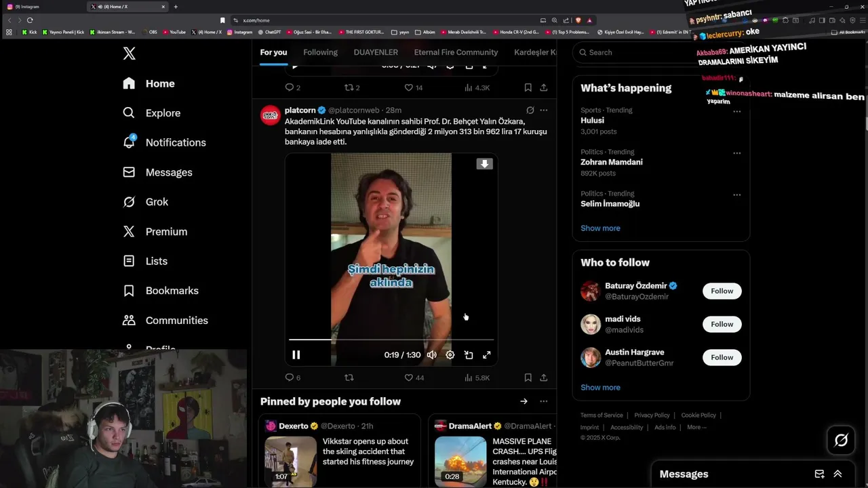Open the YouTube bookmark

point(174,32)
